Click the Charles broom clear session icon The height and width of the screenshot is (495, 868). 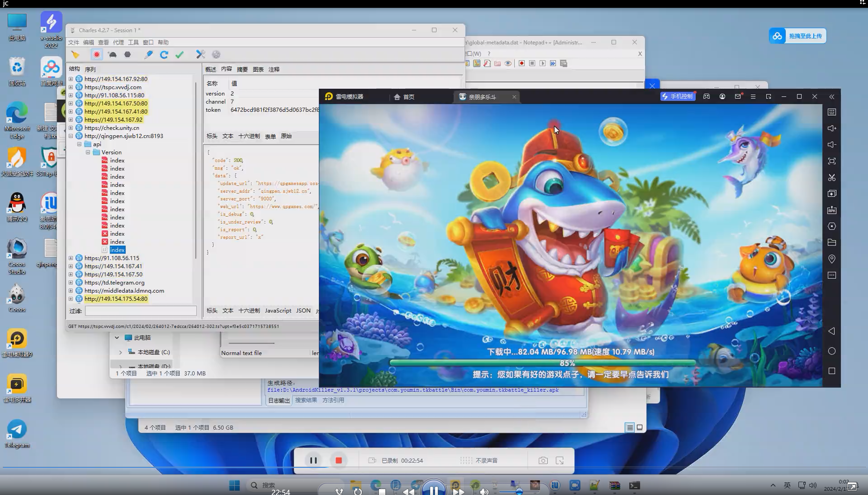pos(75,54)
